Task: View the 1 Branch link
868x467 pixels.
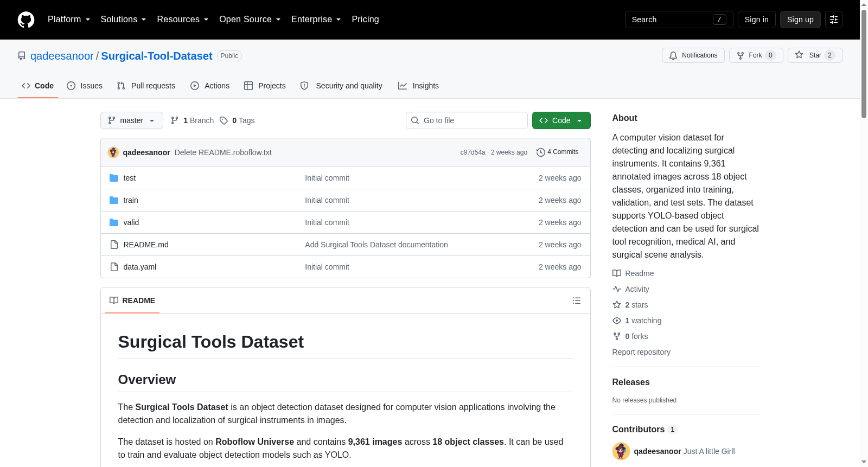Action: pyautogui.click(x=192, y=120)
